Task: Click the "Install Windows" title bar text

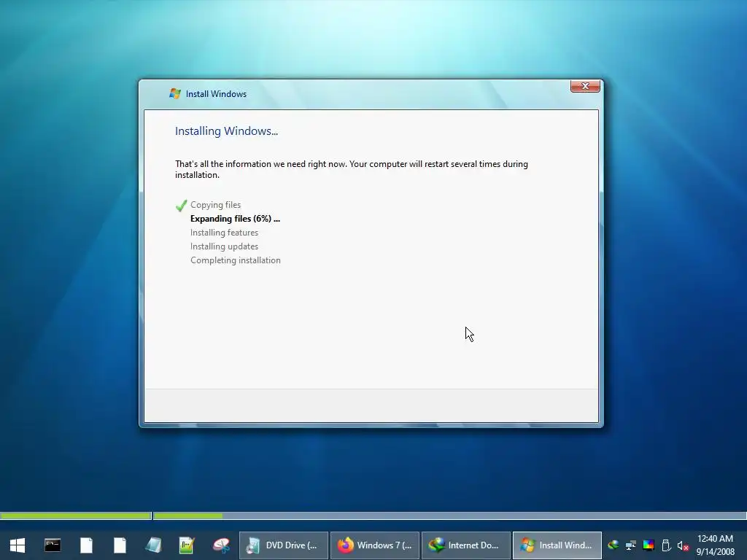Action: click(216, 94)
